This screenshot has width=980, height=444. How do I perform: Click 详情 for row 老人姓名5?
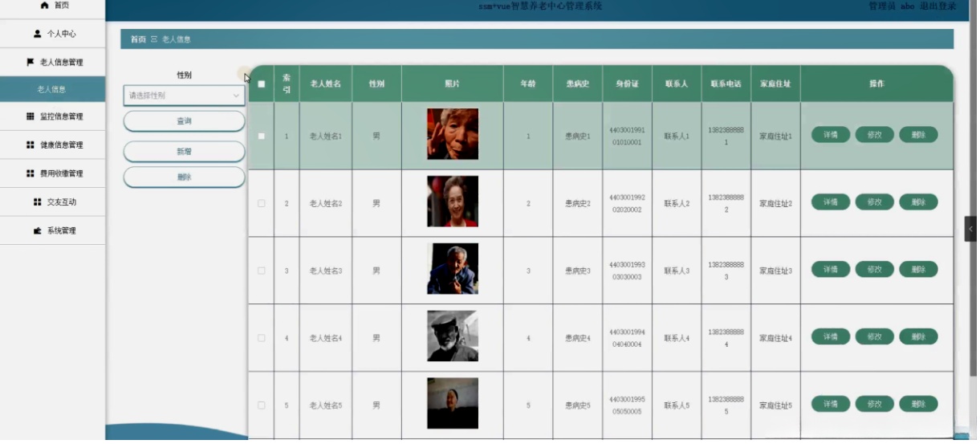coord(831,404)
